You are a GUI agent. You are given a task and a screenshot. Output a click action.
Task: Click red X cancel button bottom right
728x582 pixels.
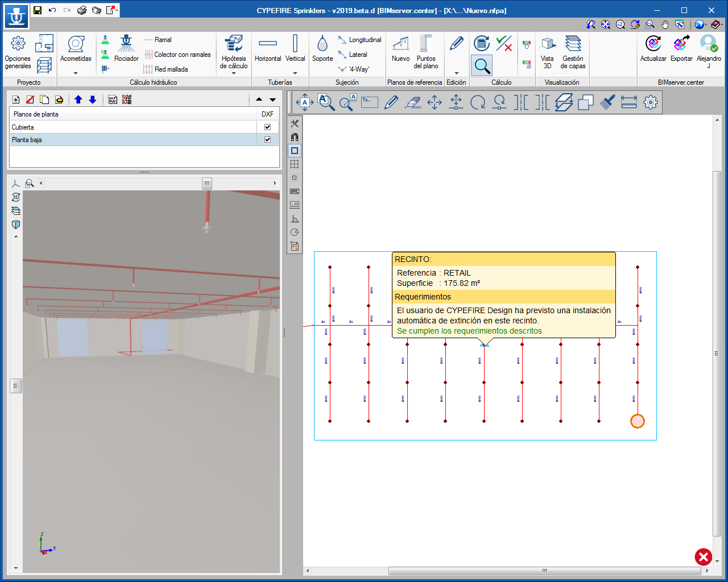[x=704, y=557]
